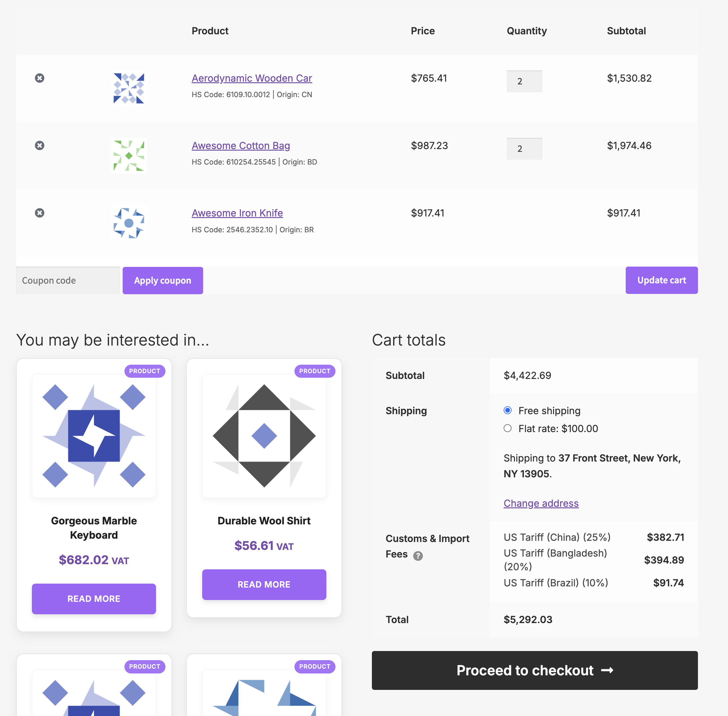Open the Awesome Iron Knife product link

[x=237, y=213]
